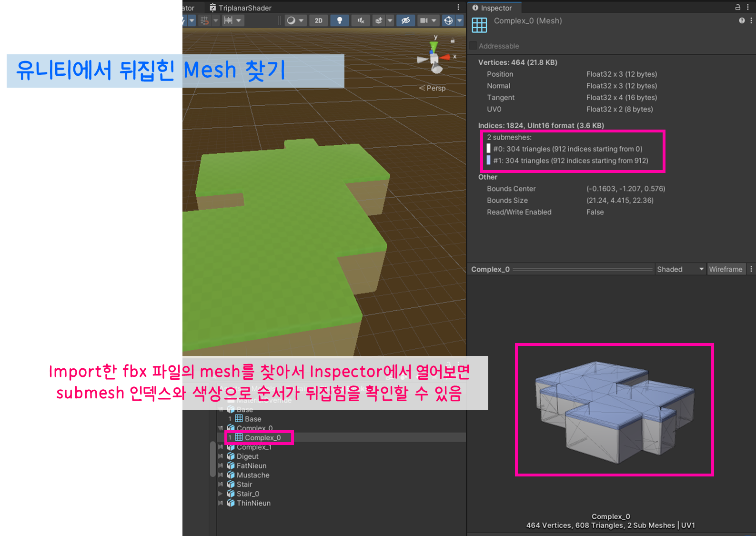
Task: Open the TriplanarShader tab
Action: click(241, 8)
